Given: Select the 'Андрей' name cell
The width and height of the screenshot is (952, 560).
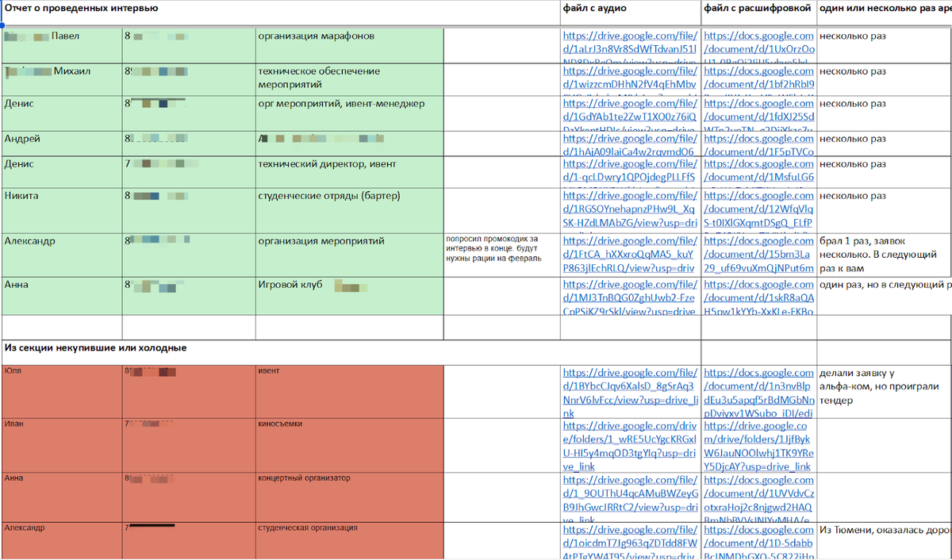Looking at the screenshot, I should pyautogui.click(x=62, y=144).
